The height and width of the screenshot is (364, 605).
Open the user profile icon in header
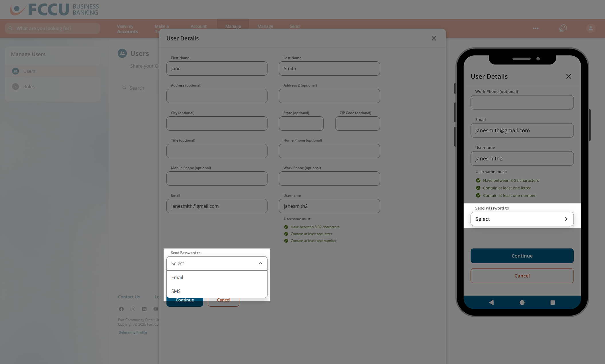pyautogui.click(x=591, y=28)
